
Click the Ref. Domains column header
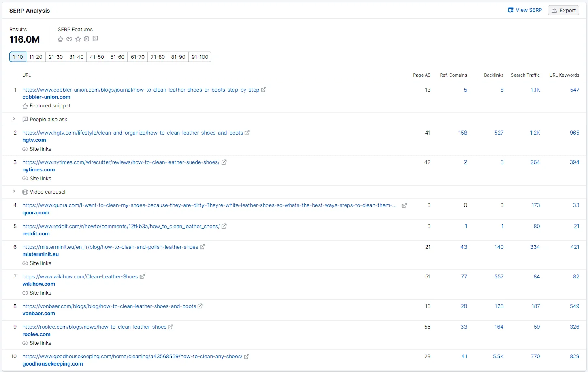453,75
